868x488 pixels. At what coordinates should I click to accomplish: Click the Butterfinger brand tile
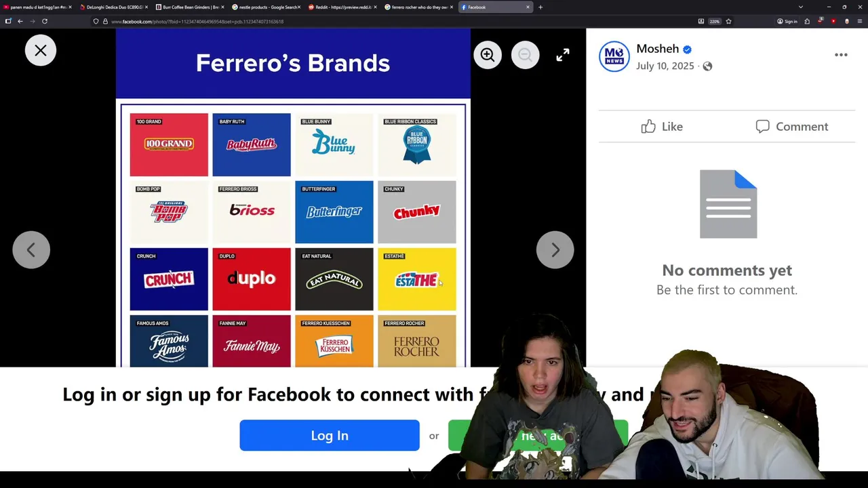pyautogui.click(x=334, y=212)
